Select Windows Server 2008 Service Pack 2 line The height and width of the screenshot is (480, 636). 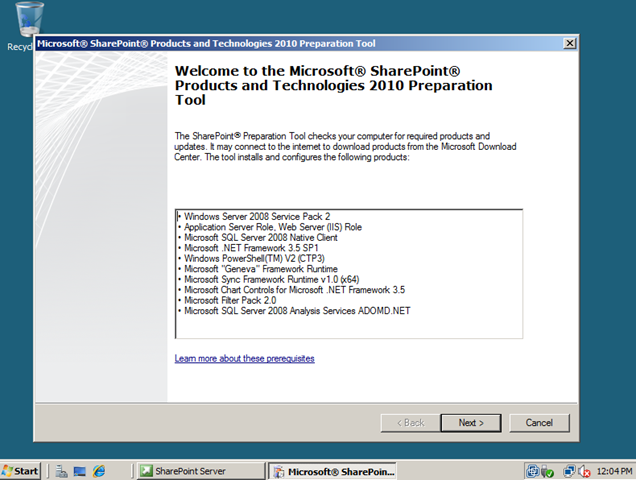tap(257, 217)
